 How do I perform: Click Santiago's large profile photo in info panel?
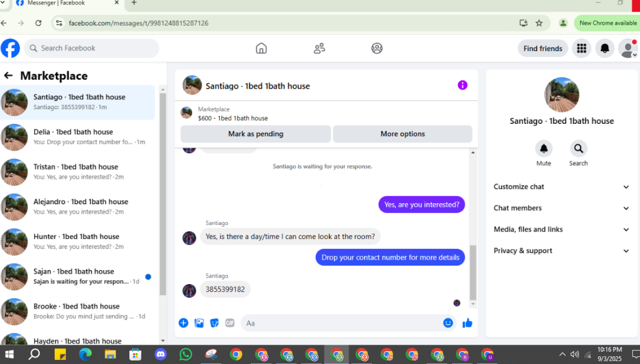point(562,95)
